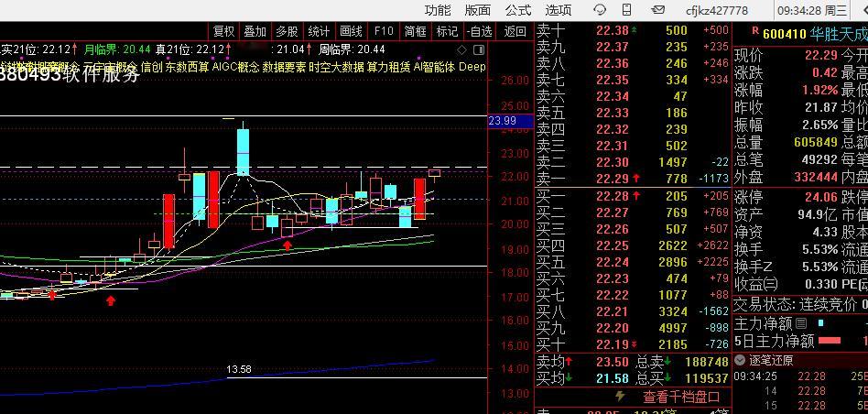Click the 13.58 label on the chart
Viewport: 868px width, 414px height.
point(239,369)
